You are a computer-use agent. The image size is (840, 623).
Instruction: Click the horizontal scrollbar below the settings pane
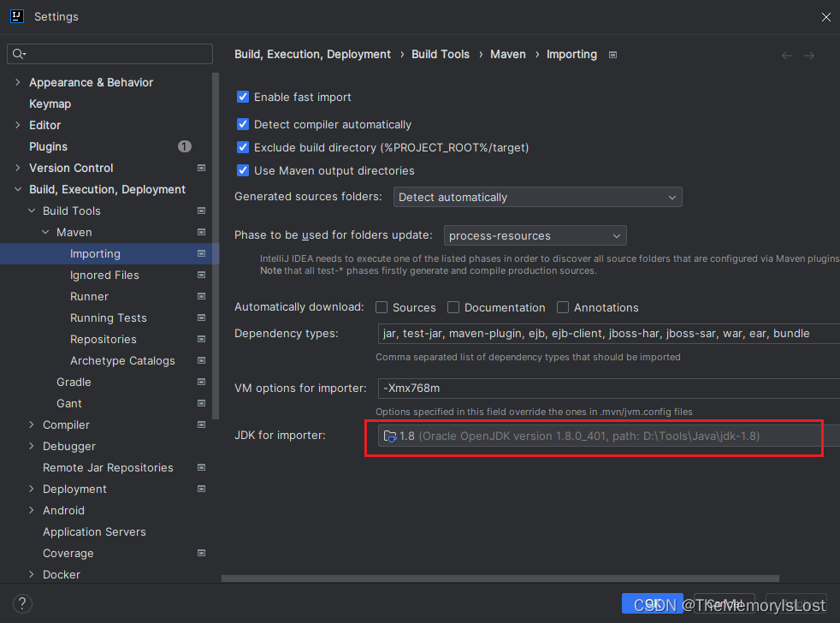click(x=500, y=578)
